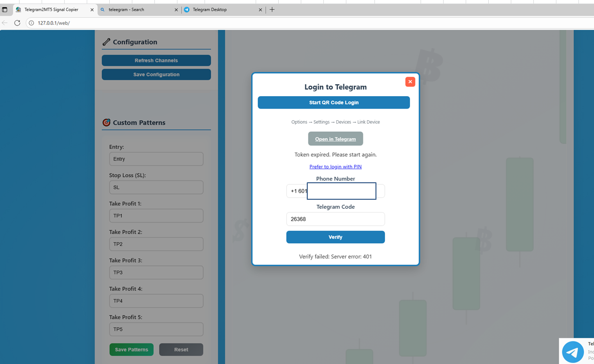Click Save Configuration button

pyautogui.click(x=156, y=75)
